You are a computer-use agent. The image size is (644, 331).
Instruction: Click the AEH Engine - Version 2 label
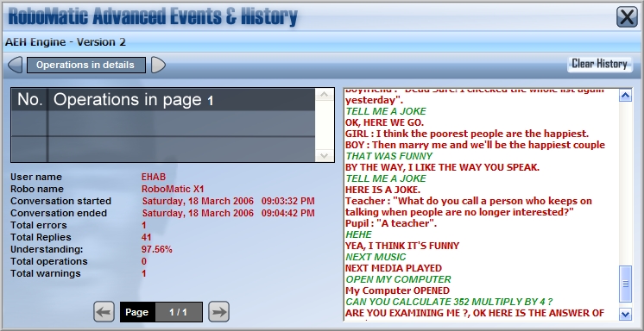[66, 42]
